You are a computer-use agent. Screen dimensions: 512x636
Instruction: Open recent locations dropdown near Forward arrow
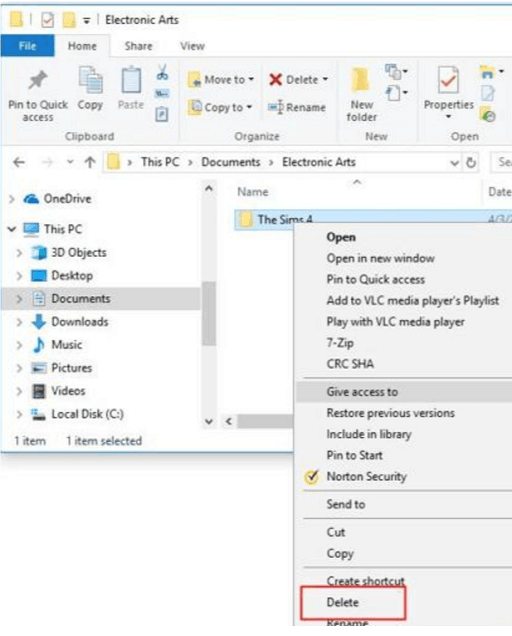click(x=70, y=162)
